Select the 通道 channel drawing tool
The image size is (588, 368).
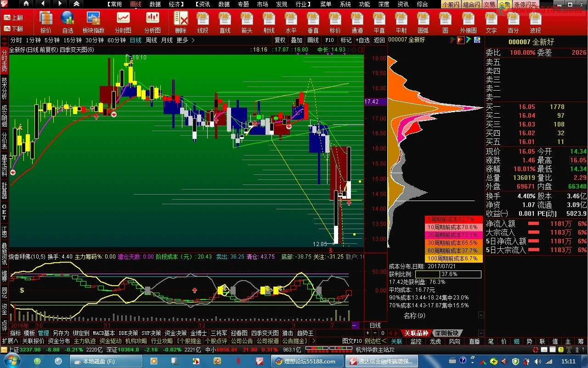pos(357,22)
